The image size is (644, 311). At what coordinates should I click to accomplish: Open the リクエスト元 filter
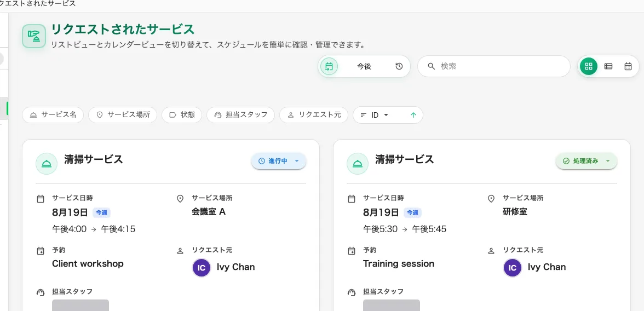point(314,115)
